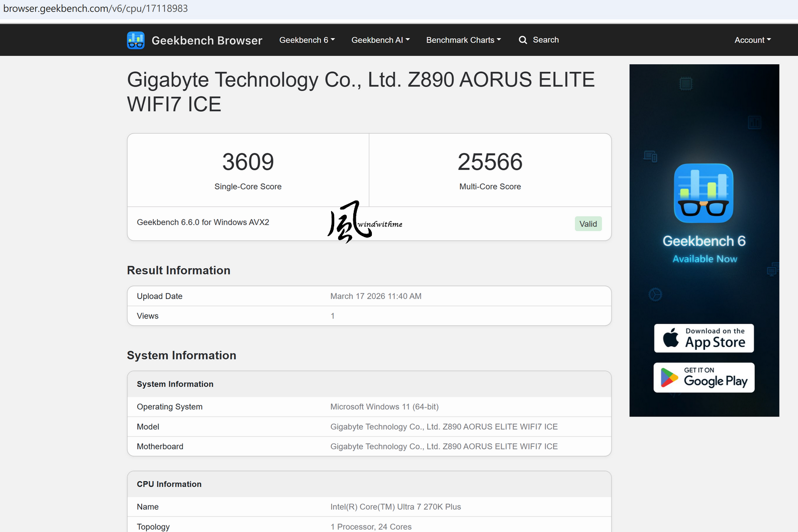
Task: Click 1 Processor, 24 Cores value
Action: tap(371, 526)
